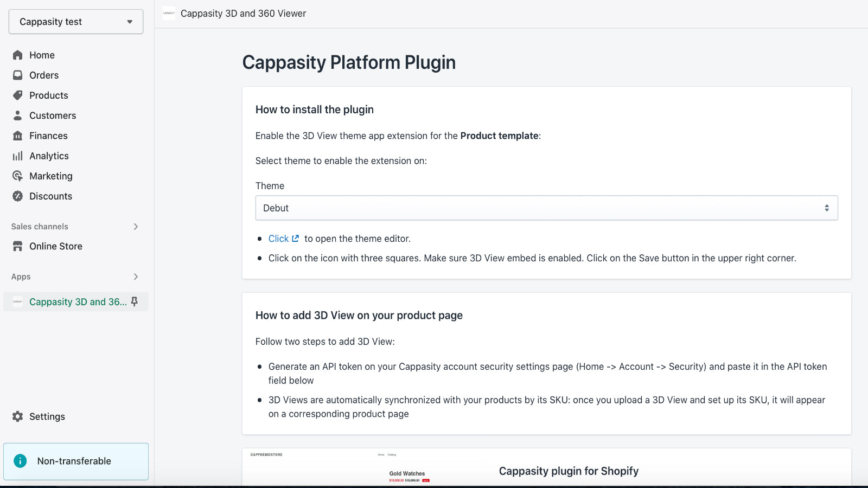Expand the Apps section
Viewport: 868px width, 488px height.
[136, 277]
